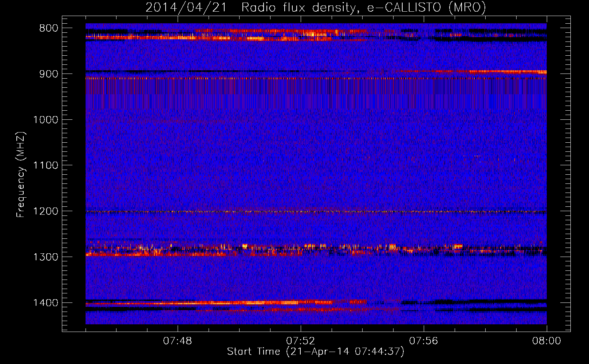Click the 07:48 time tick label

pos(178,341)
